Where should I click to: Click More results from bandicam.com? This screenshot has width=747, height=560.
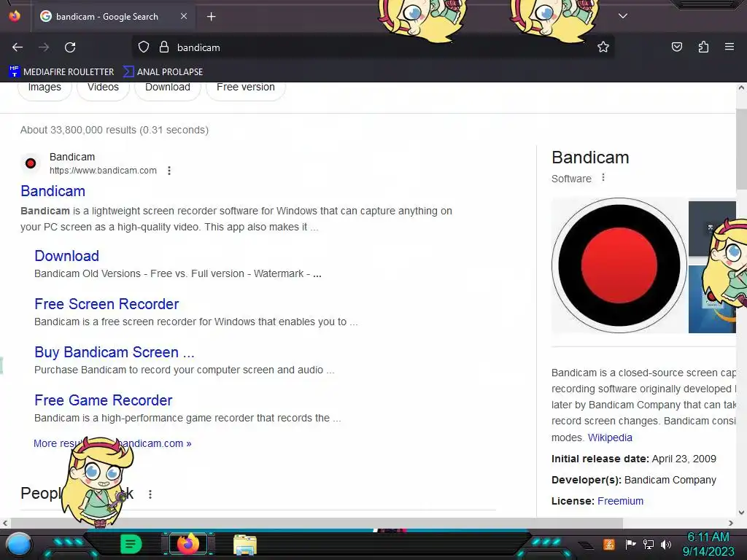112,443
